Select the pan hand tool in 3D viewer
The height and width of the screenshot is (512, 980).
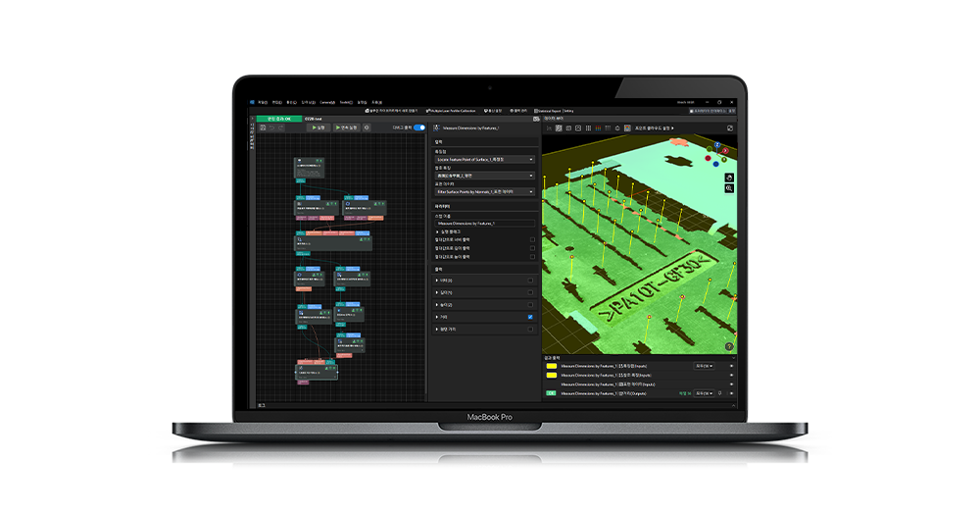tap(729, 178)
